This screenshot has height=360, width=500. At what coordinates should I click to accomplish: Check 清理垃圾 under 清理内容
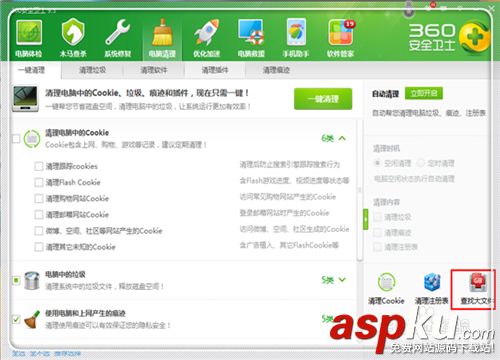[x=377, y=217]
